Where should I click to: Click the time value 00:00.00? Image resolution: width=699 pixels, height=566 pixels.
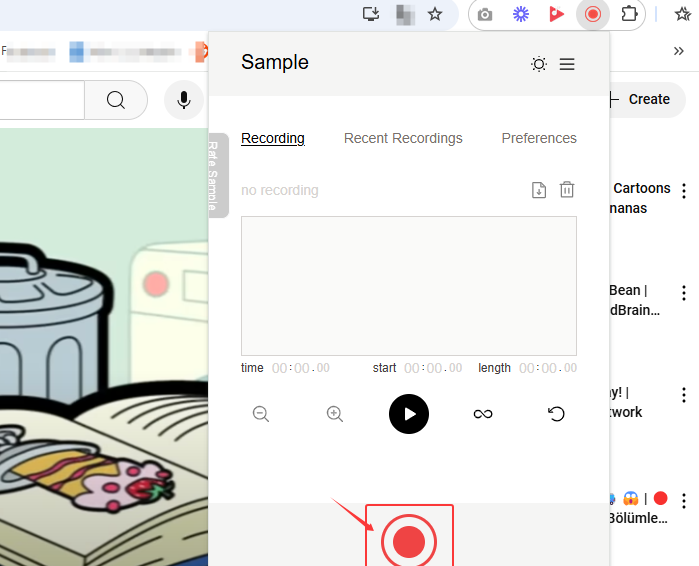pos(301,368)
